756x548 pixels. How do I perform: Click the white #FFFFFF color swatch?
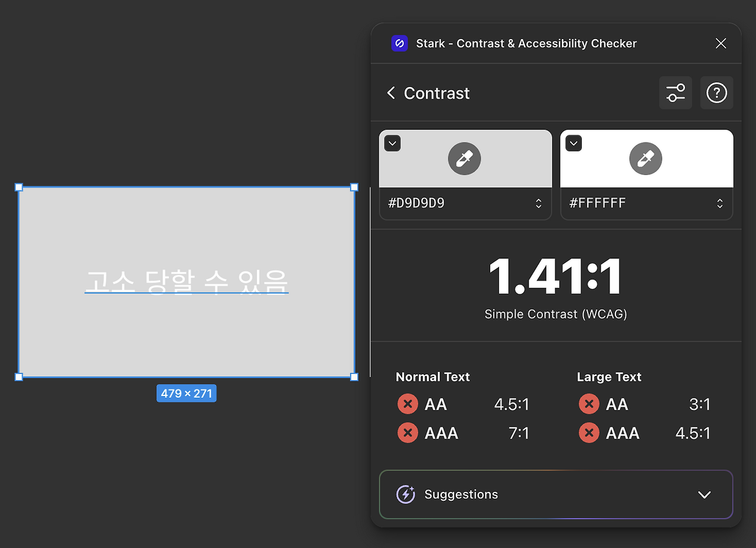pyautogui.click(x=647, y=158)
